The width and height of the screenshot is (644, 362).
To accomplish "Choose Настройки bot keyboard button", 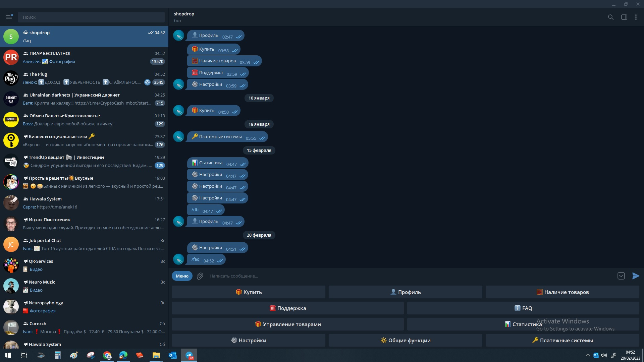I will [249, 340].
